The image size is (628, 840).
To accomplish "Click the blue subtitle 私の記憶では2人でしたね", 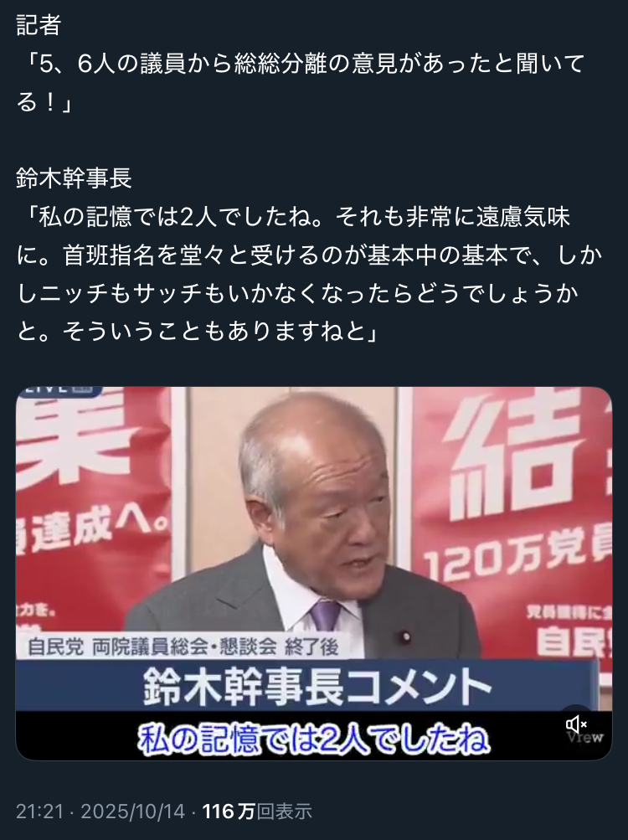I will click(x=314, y=740).
